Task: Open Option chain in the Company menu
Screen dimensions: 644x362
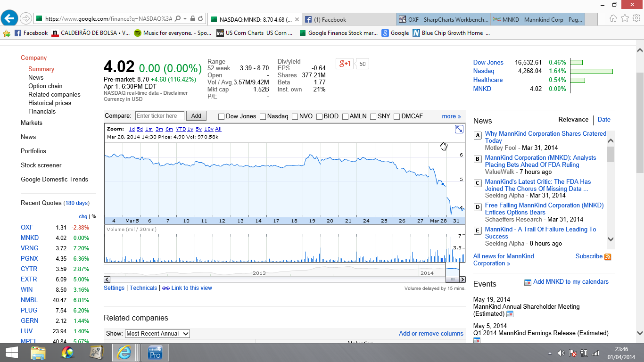Action: pos(45,86)
